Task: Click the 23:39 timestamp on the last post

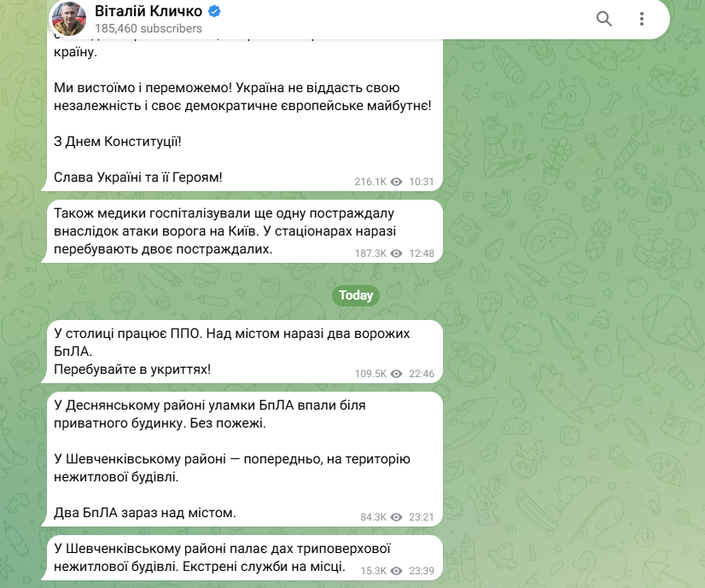Action: click(422, 571)
